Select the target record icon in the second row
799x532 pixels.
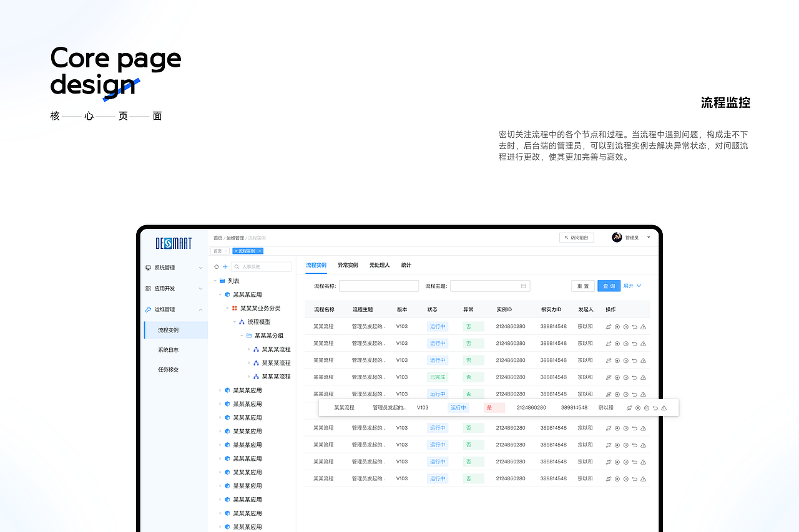point(617,343)
